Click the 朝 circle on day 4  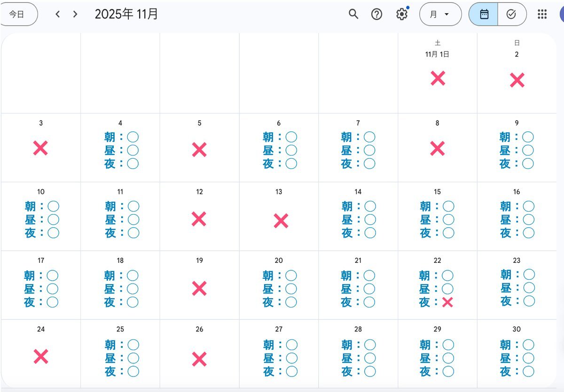pyautogui.click(x=133, y=137)
